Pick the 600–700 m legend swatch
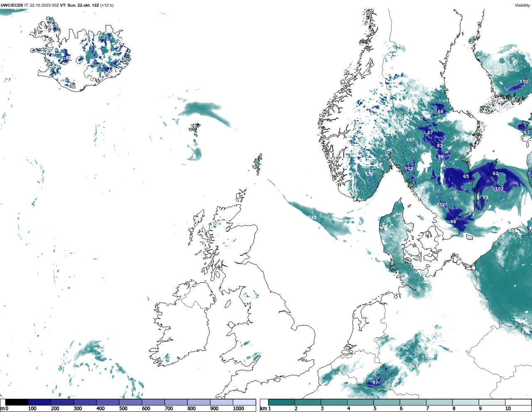Image resolution: width=532 pixels, height=412 pixels. [153, 402]
